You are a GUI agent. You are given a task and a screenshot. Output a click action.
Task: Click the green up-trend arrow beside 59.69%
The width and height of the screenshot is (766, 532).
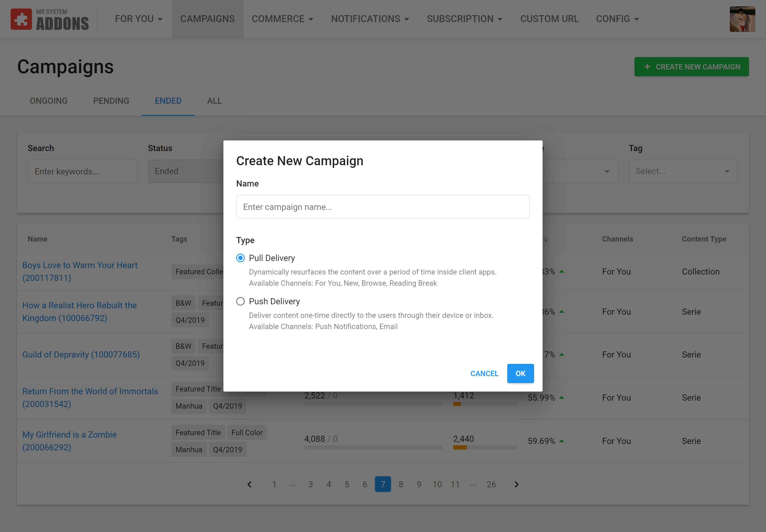coord(562,441)
